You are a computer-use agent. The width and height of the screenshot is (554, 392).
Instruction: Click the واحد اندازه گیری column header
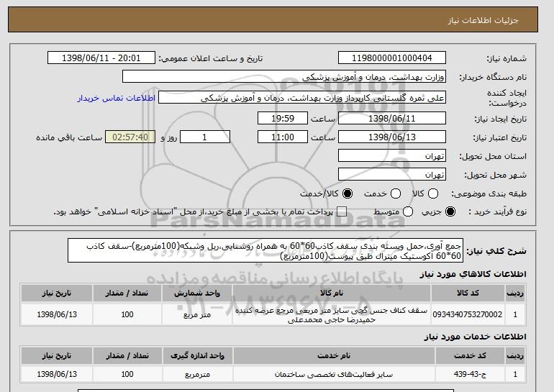click(198, 355)
